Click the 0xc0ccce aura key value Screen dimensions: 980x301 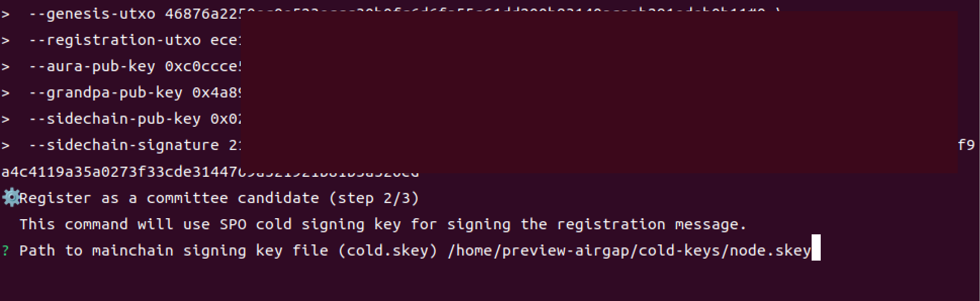point(202,66)
